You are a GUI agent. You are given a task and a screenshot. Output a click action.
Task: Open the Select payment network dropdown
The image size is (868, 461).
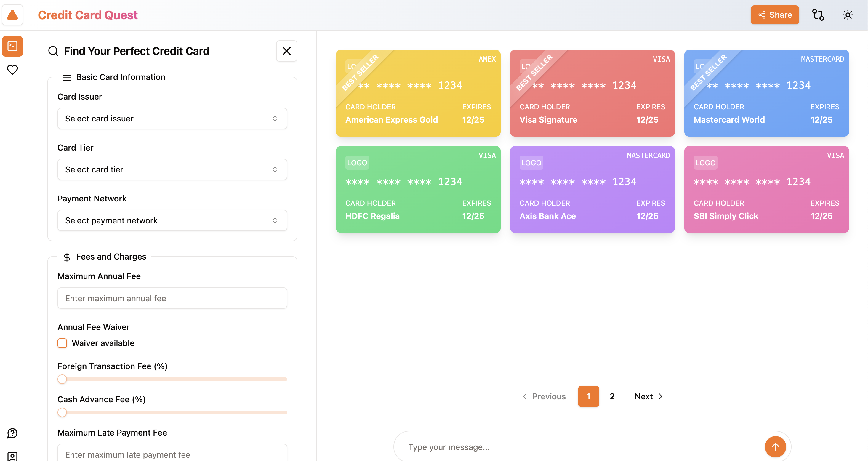[x=172, y=220]
